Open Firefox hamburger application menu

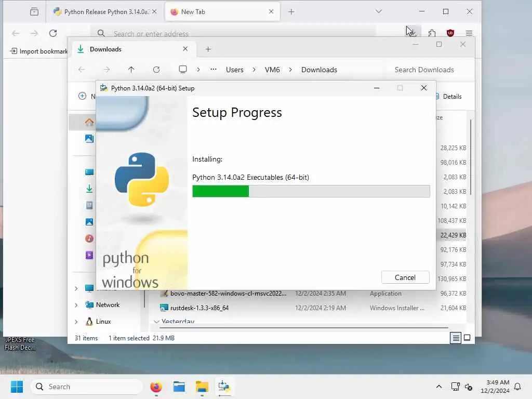(469, 33)
